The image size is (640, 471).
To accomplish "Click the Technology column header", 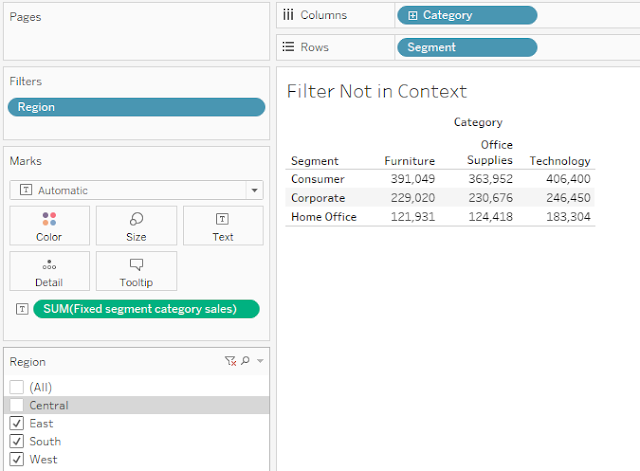I will pyautogui.click(x=560, y=161).
